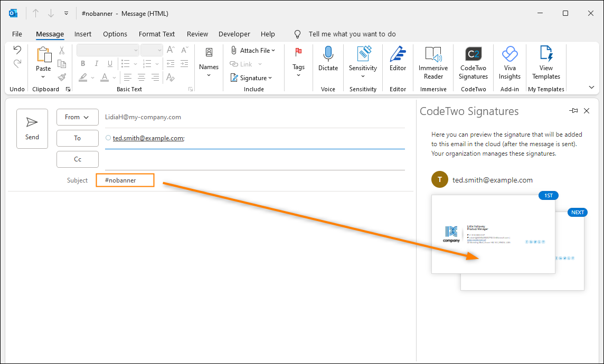This screenshot has height=364, width=604.
Task: Click the Numbering list icon
Action: pos(147,64)
